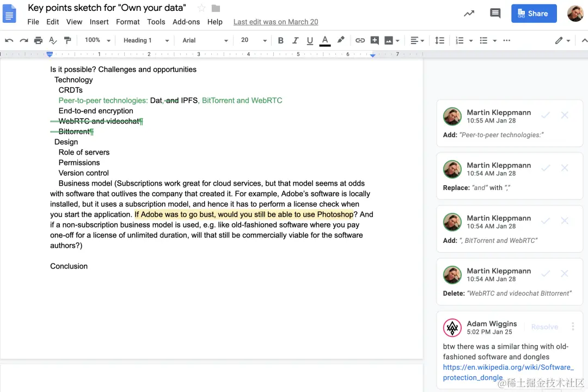Open the Heading 1 paragraph style dropdown
The height and width of the screenshot is (392, 588).
coord(146,40)
